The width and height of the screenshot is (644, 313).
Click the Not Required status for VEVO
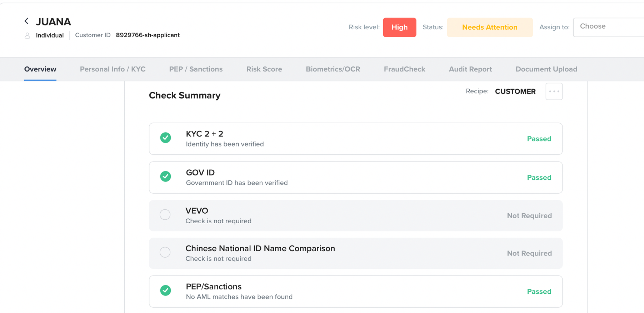coord(529,216)
